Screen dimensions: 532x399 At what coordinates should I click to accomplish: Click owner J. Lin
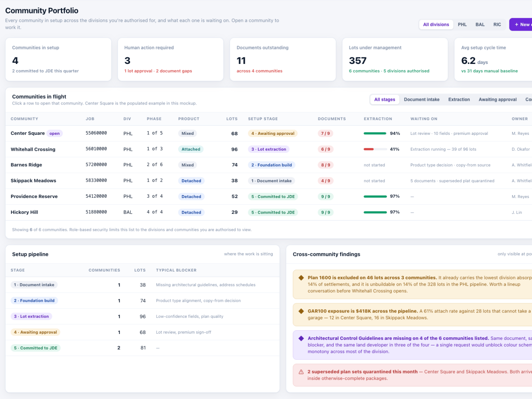click(517, 212)
